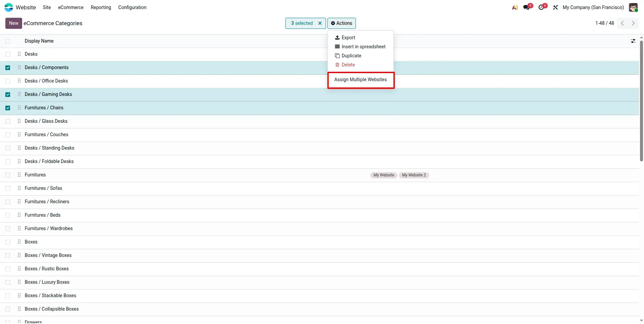Grab the drag handle for Desks / Glass Desks
644x324 pixels.
19,121
